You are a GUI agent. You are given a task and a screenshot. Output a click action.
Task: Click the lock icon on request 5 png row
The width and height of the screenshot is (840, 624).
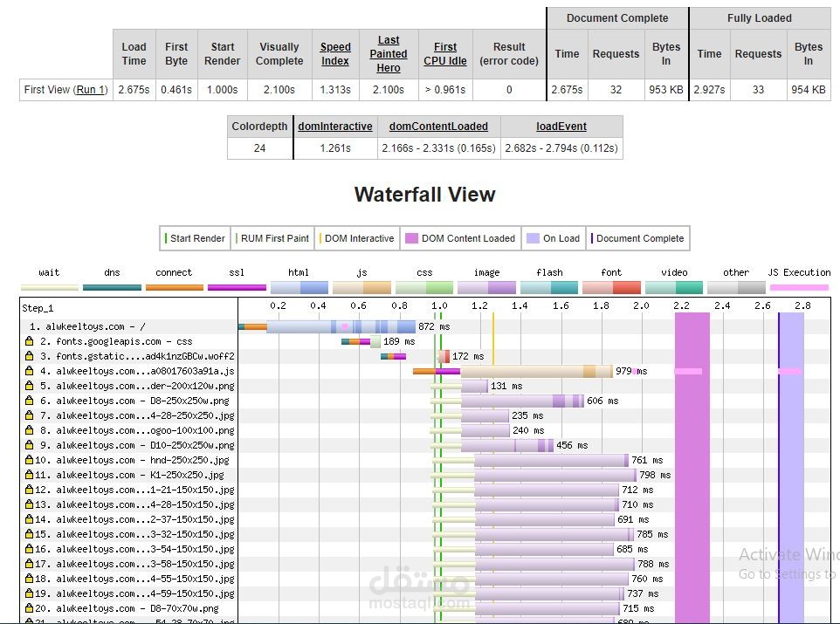29,386
